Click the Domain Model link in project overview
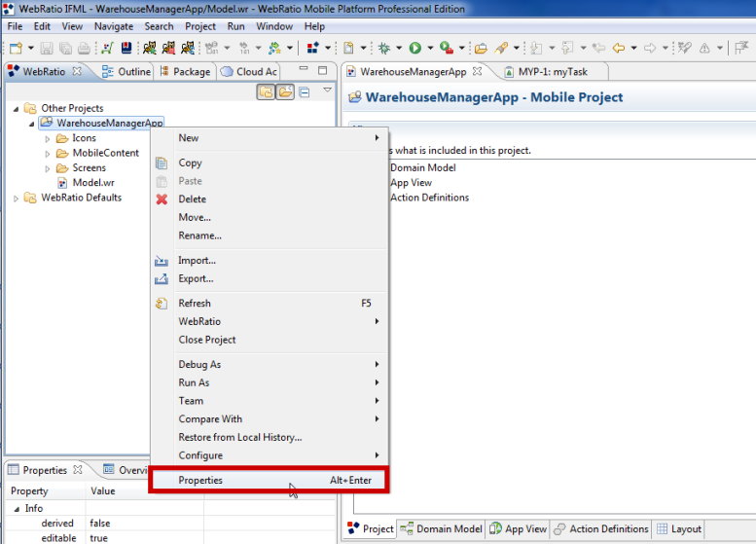Screen dimensions: 756x544 click(423, 167)
